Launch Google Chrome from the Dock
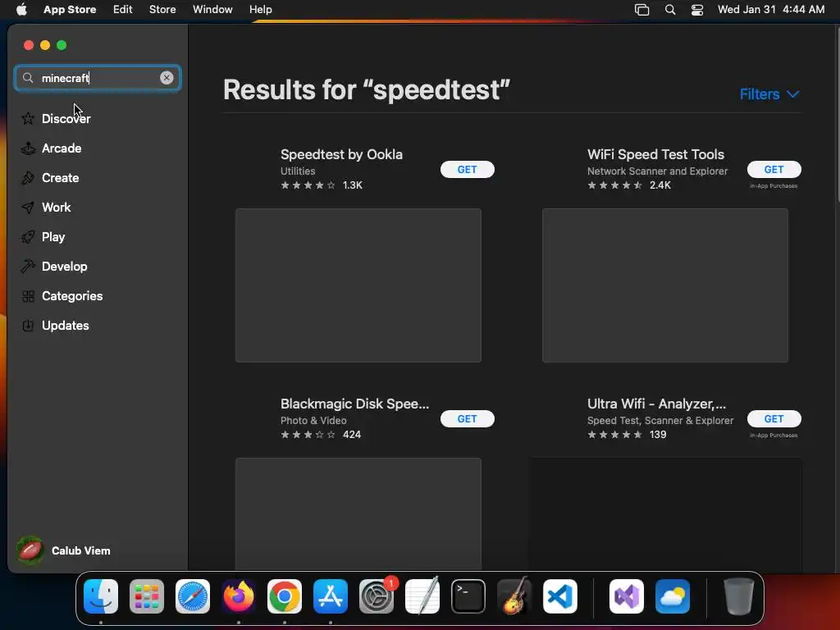Screen dimensions: 840x630 [x=285, y=596]
